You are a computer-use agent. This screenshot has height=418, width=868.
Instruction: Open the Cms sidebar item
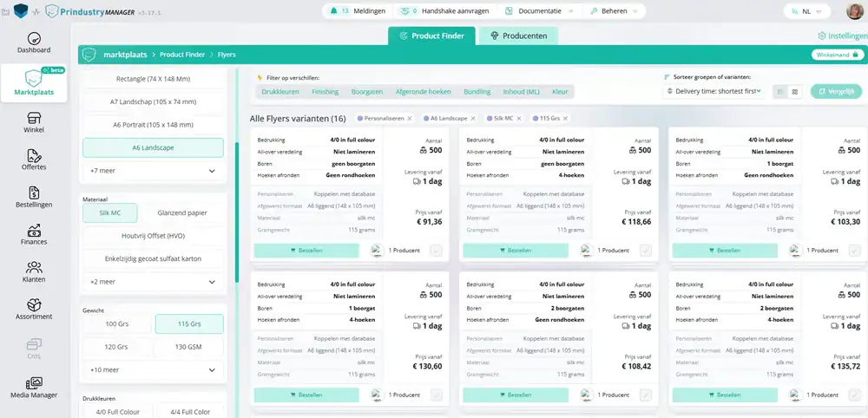[x=34, y=349]
